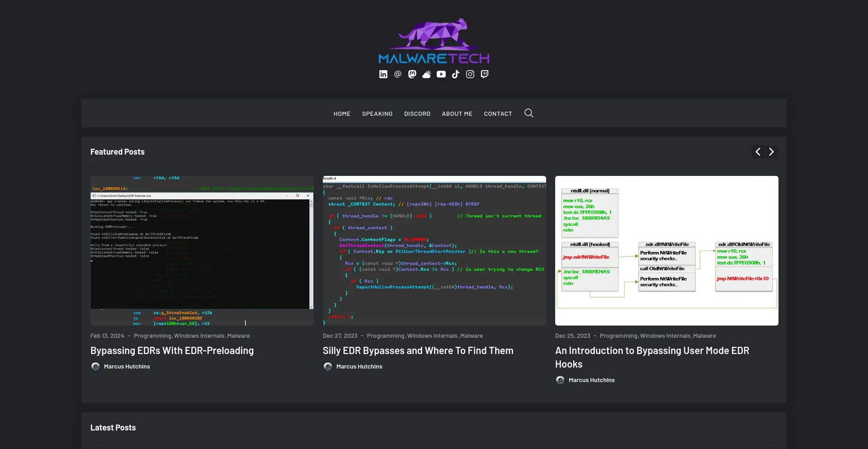Viewport: 868px width, 449px height.
Task: Click Windows Internals category under Dec 25 post
Action: (665, 336)
